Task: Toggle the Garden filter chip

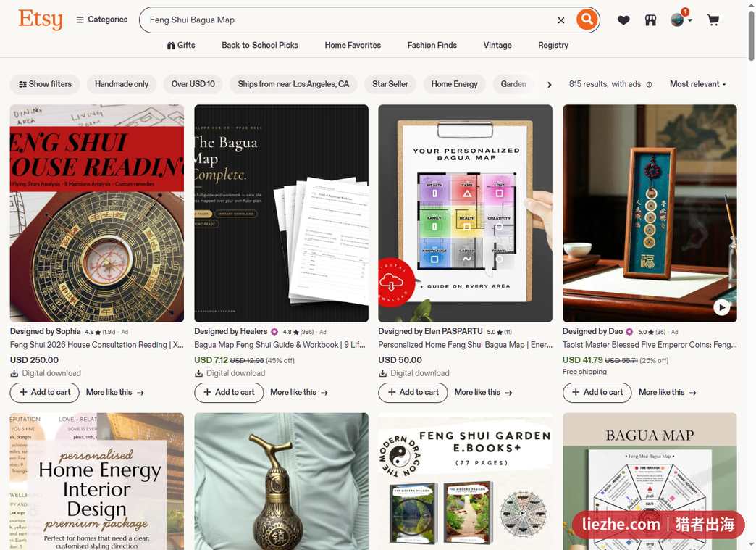Action: pyautogui.click(x=513, y=84)
